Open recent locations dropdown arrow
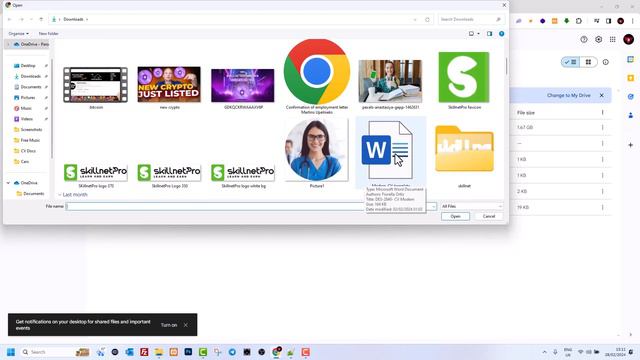 tap(31, 19)
